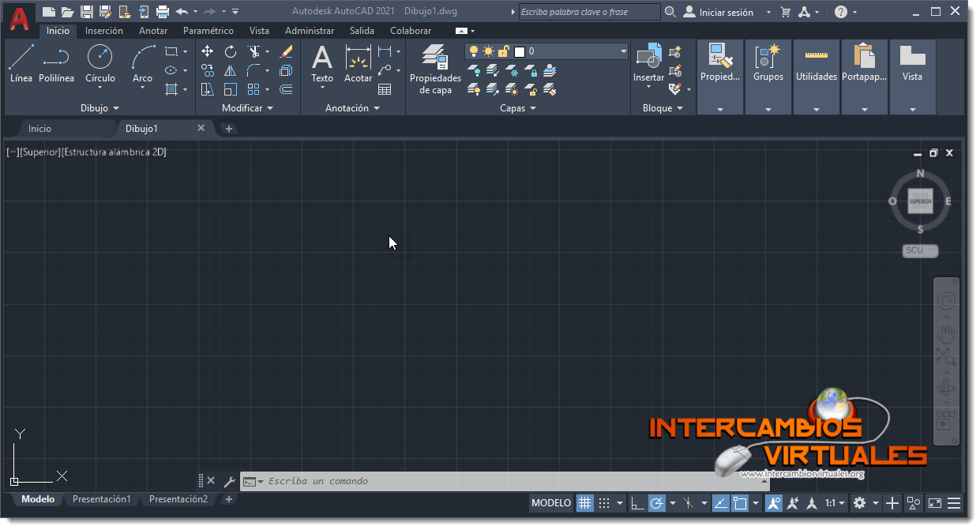This screenshot has height=530, width=980.
Task: Open the Grupos panel button
Action: coord(768,77)
